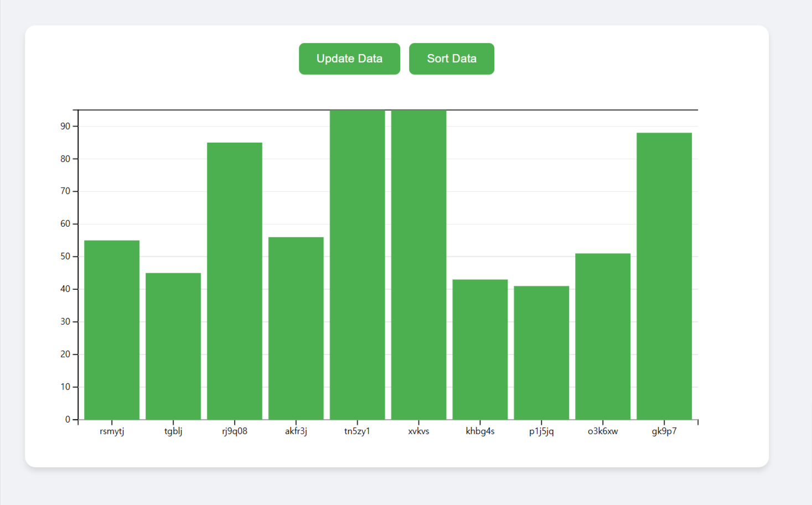The height and width of the screenshot is (505, 812).
Task: Click the rsmytj x-axis label
Action: coord(112,431)
